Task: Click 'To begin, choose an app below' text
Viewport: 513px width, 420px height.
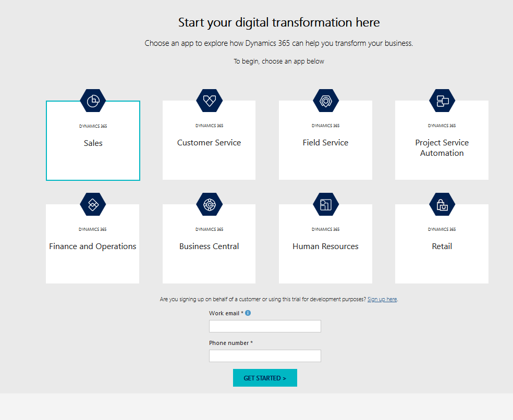Action: pyautogui.click(x=279, y=61)
